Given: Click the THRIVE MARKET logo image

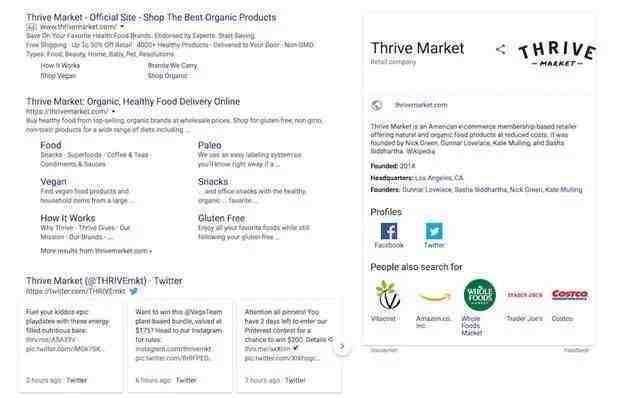Looking at the screenshot, I should tap(557, 54).
